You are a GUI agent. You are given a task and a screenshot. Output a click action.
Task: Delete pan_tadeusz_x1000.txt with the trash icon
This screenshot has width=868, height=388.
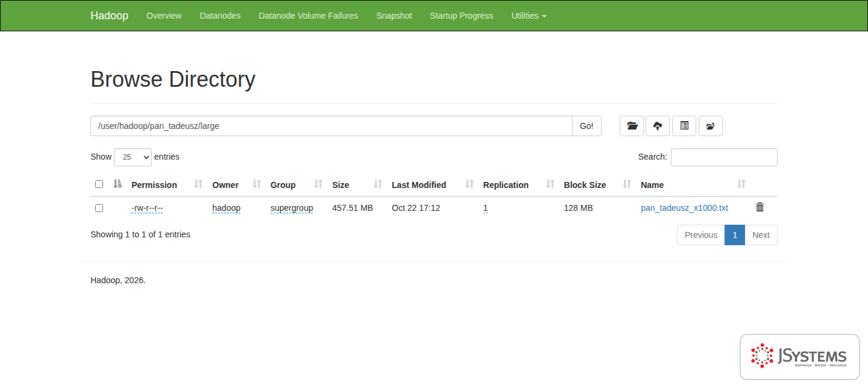tap(759, 207)
